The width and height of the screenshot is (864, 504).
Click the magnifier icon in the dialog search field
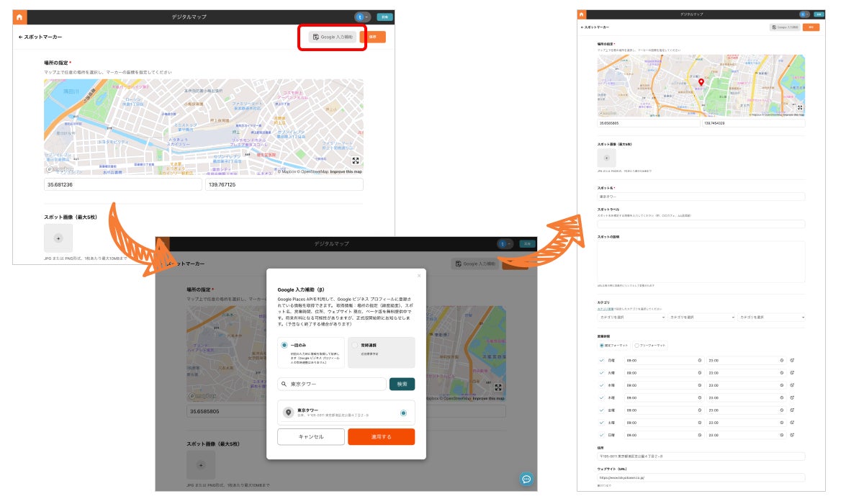click(x=285, y=384)
